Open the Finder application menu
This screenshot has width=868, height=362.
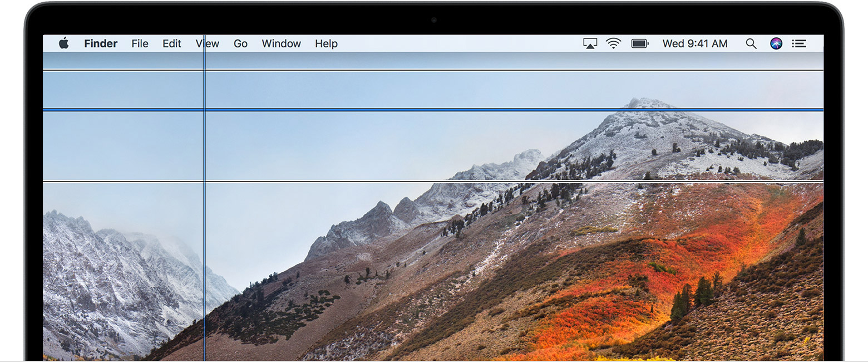click(101, 43)
